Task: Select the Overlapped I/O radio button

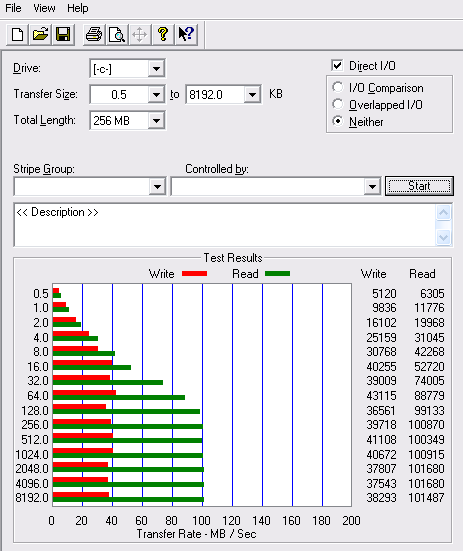Action: coord(338,104)
